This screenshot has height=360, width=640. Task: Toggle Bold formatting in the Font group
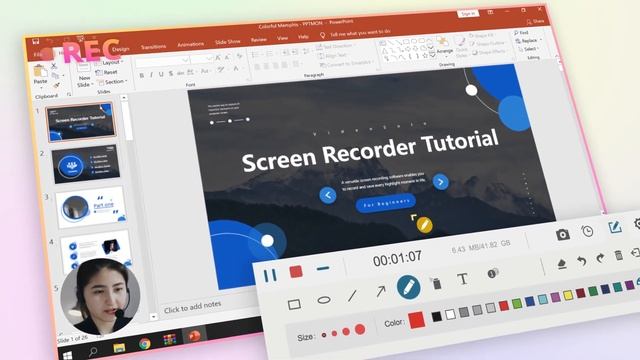tap(142, 76)
